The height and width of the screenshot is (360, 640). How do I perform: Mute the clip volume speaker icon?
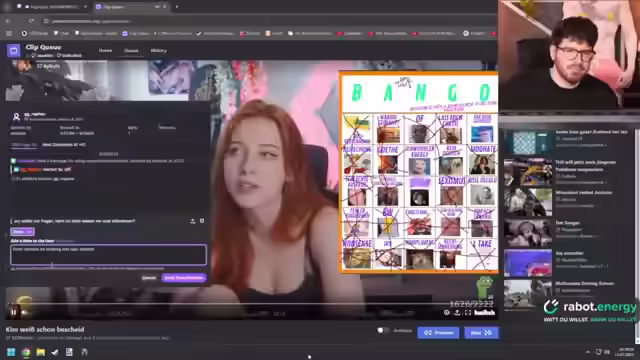24,313
